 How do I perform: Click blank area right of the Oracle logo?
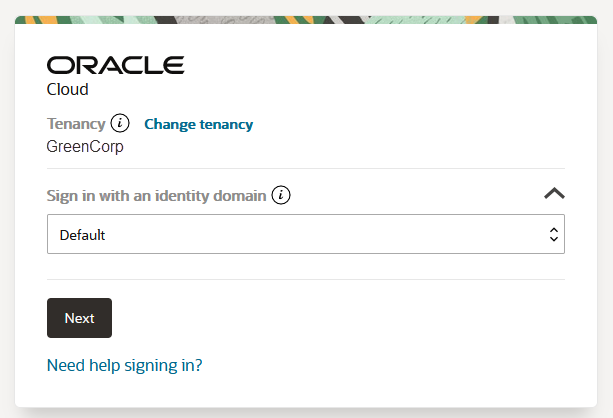[380, 65]
